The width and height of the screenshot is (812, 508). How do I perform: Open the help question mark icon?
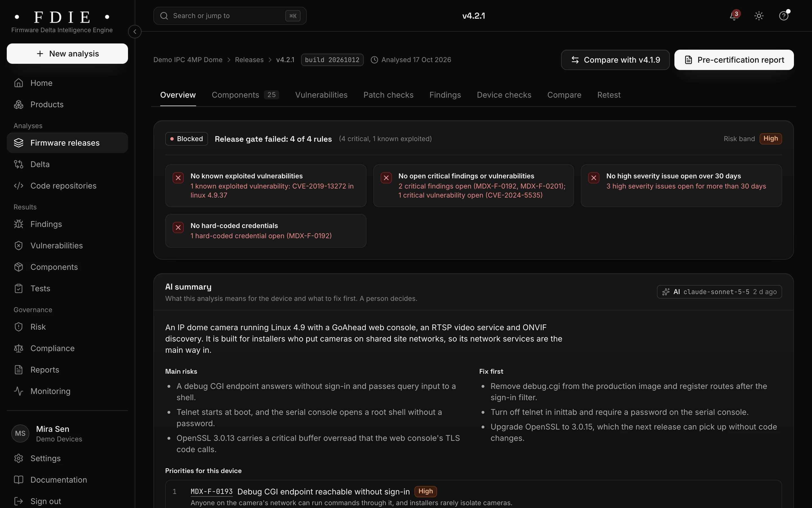(x=784, y=16)
